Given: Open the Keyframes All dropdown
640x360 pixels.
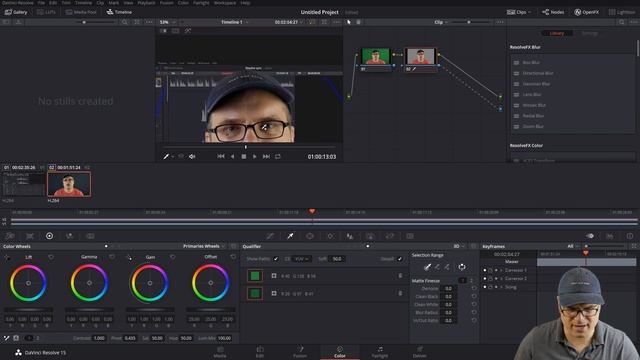Looking at the screenshot, I should coord(572,246).
